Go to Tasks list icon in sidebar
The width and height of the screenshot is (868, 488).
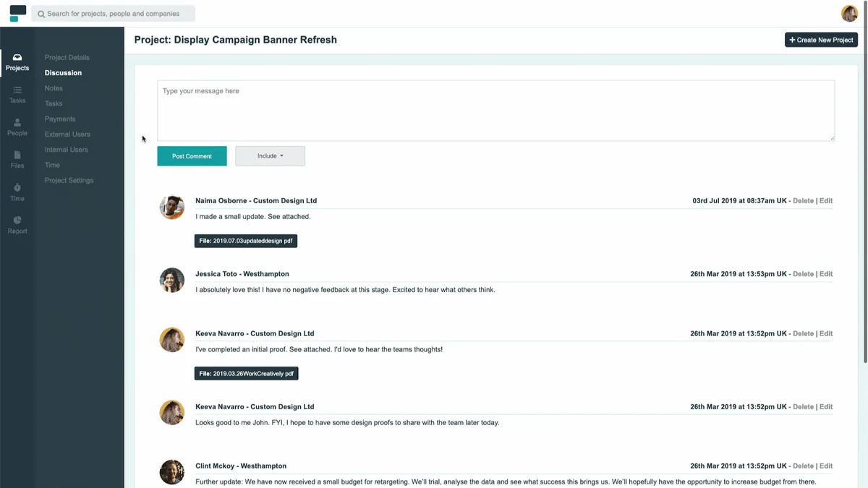click(x=17, y=90)
